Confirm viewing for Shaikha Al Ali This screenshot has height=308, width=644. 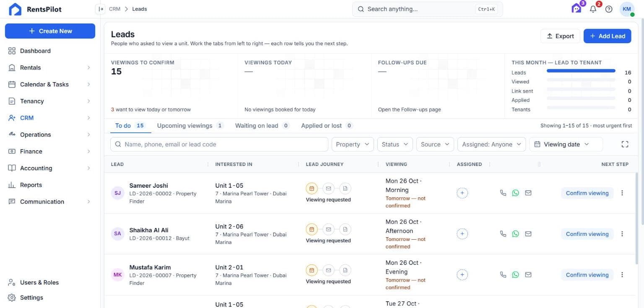click(x=587, y=234)
